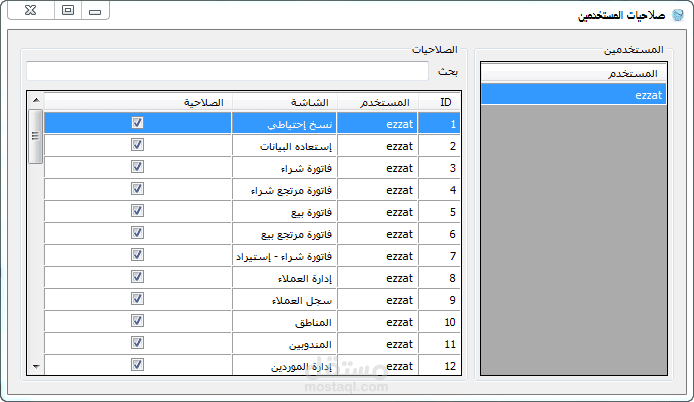Click ID cell with value 6
694x402 pixels.
coord(440,233)
